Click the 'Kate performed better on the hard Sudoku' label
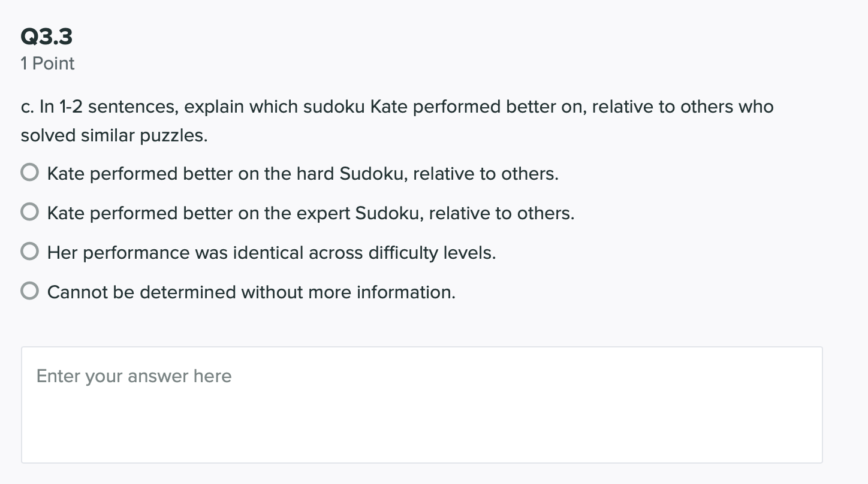The image size is (868, 484). [x=302, y=174]
